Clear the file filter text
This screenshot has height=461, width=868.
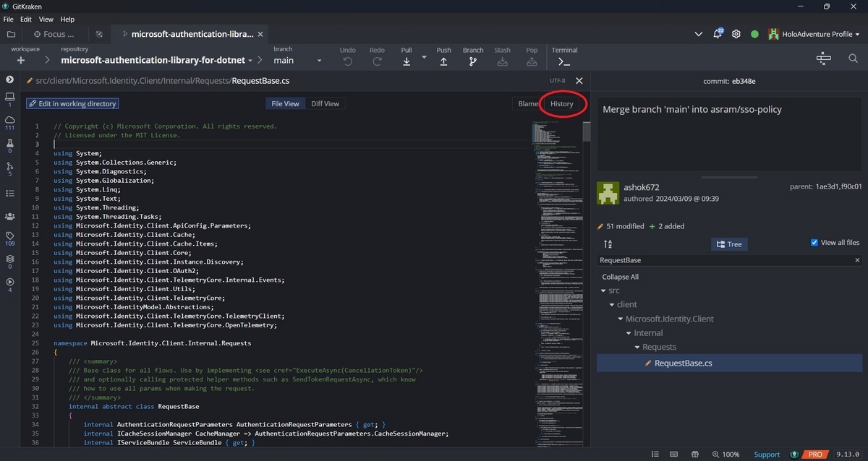tap(858, 260)
